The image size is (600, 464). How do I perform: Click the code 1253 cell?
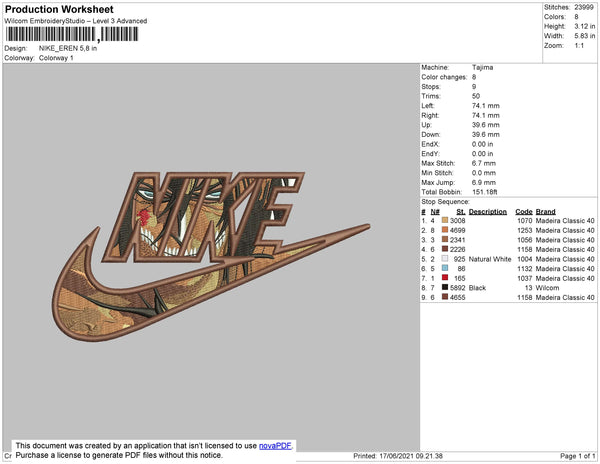click(525, 230)
